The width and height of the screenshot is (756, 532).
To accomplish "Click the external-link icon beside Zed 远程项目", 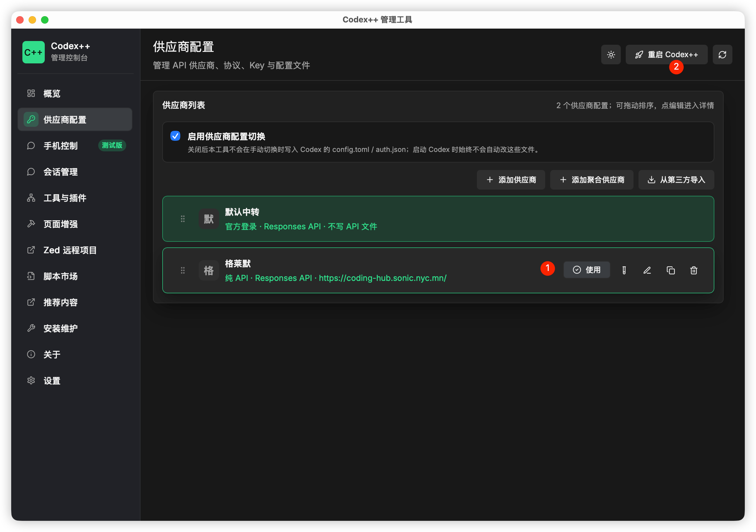I will (31, 250).
